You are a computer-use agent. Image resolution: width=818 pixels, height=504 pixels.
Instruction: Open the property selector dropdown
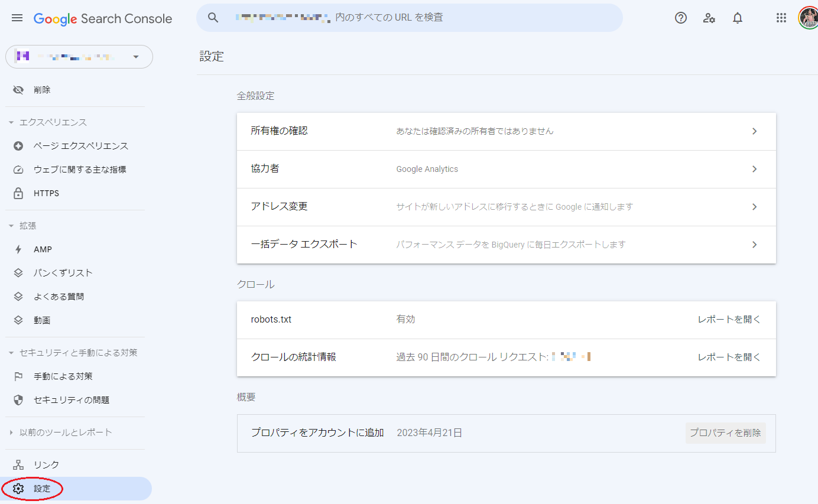click(x=135, y=57)
